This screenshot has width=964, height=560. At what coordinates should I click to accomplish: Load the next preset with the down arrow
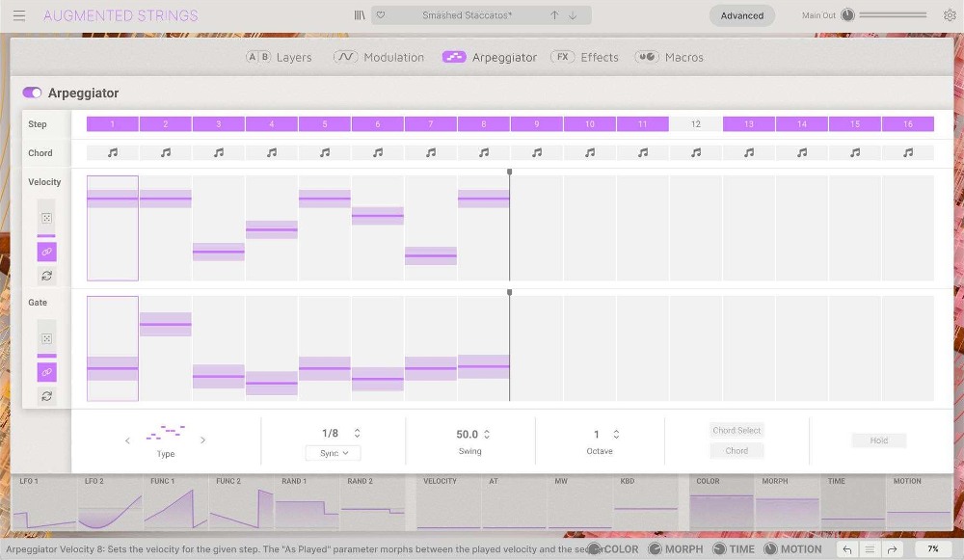[572, 14]
